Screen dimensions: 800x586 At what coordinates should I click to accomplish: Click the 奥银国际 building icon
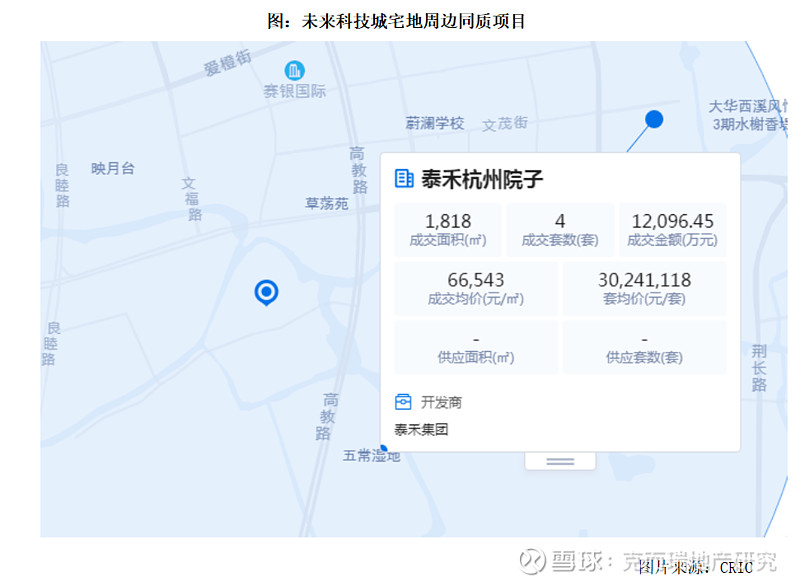[x=294, y=70]
